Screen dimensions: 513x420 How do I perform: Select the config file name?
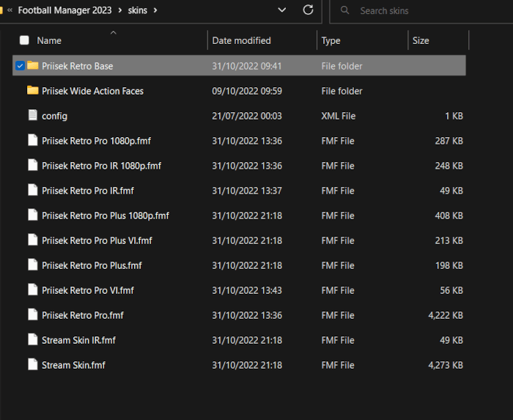pyautogui.click(x=55, y=116)
